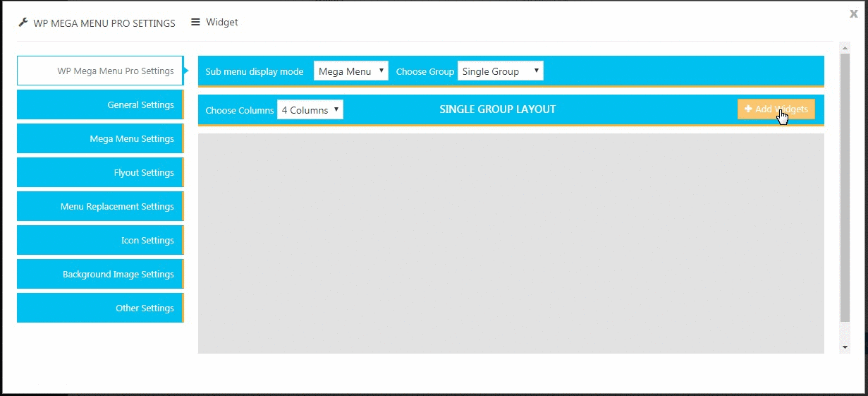Click the vertical scrollbar thumb
The width and height of the screenshot is (868, 396).
[x=845, y=188]
